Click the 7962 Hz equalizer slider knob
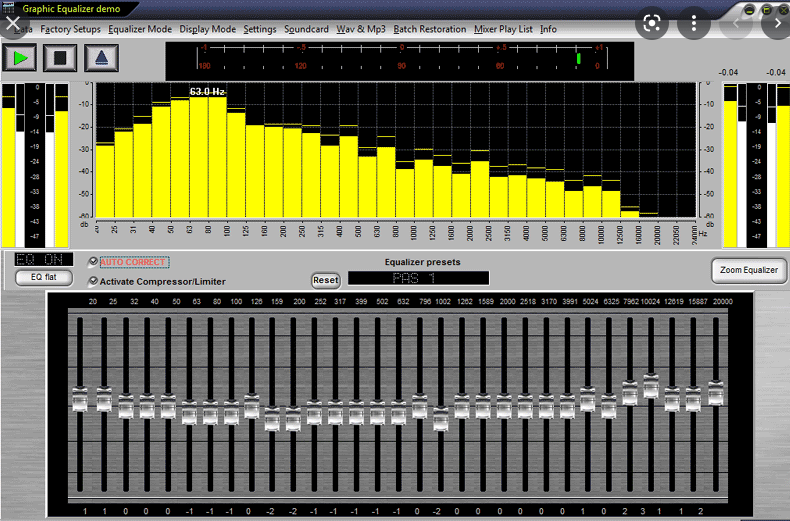The image size is (790, 521). point(630,394)
